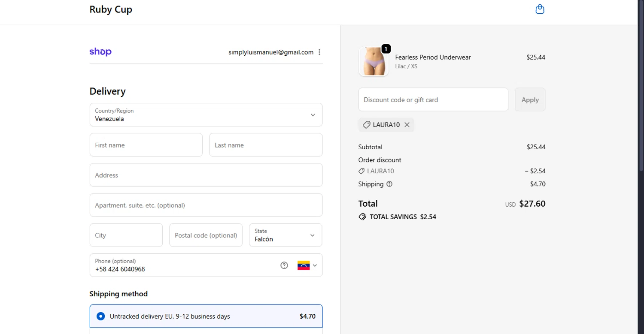Click the Fearless Period Underwear product name
Screen dimensions: 644x334
tap(433, 57)
